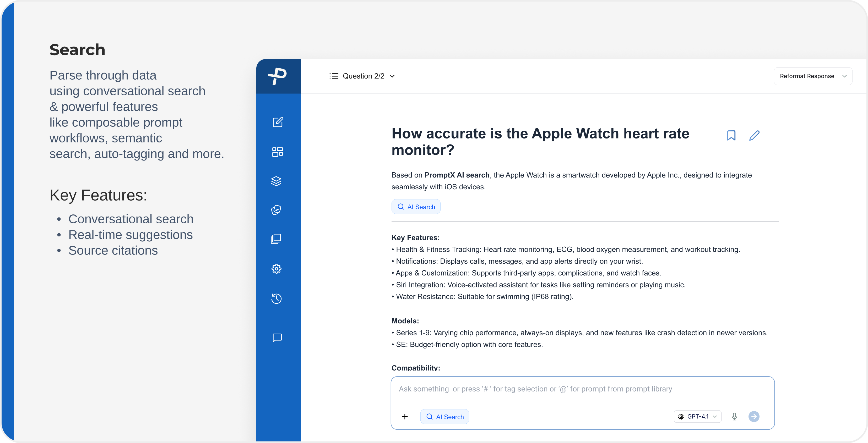The image size is (868, 443).
Task: Click the plus attachment button
Action: pyautogui.click(x=405, y=417)
